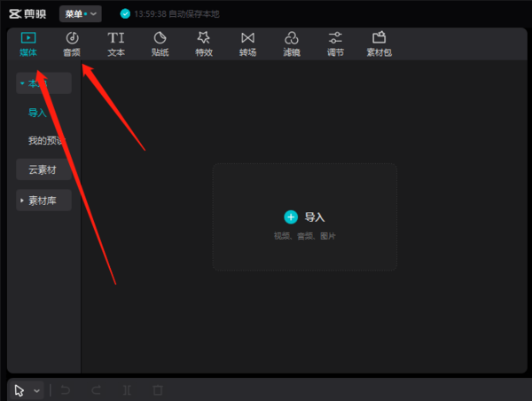
Task: Expand the 素材库 (Library) section
Action: click(43, 200)
